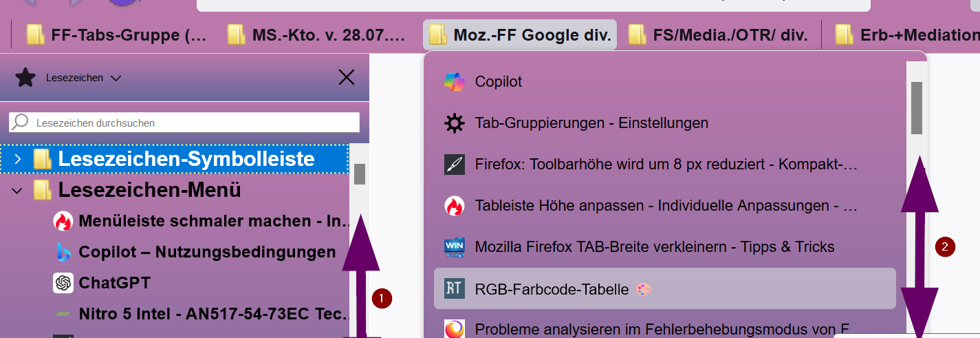Click the Firefox icon beside Probleme analysieren
980x338 pixels.
pos(454,330)
